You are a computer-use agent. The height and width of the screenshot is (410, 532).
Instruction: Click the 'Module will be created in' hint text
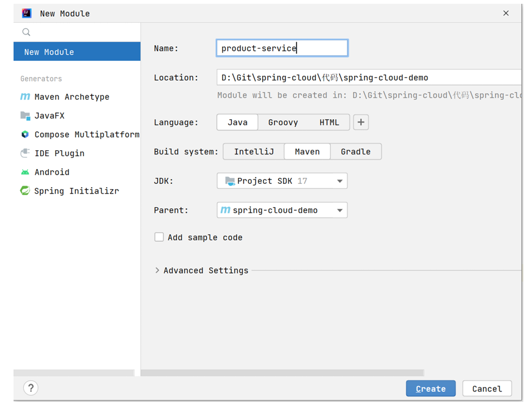369,95
